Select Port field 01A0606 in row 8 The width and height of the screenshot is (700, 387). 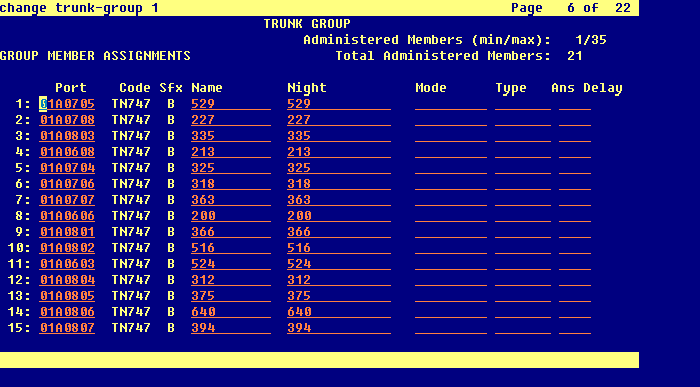click(67, 216)
